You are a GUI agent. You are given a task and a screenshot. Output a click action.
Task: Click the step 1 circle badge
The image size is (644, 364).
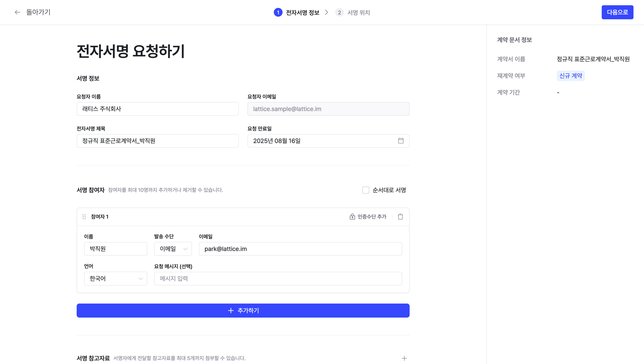tap(278, 12)
